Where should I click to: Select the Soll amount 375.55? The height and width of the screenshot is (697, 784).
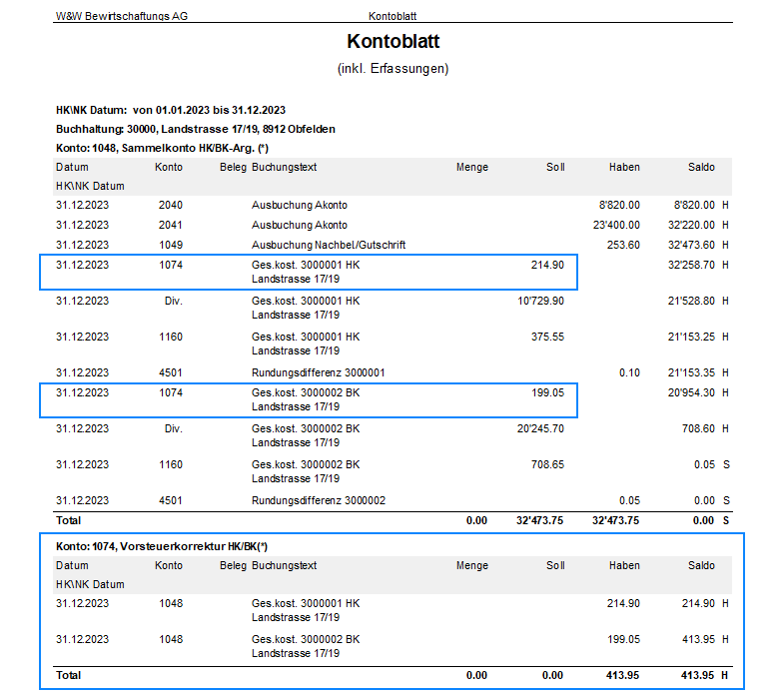coord(547,337)
